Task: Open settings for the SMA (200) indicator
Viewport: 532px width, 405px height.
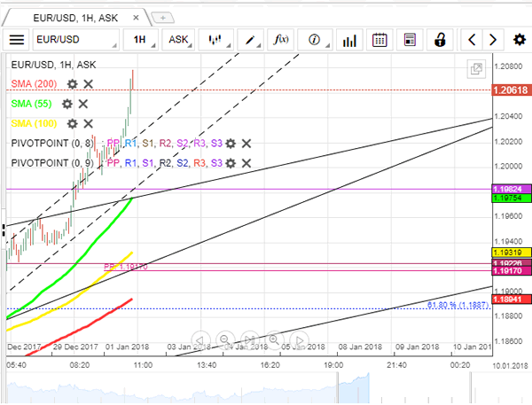Action: (x=73, y=84)
